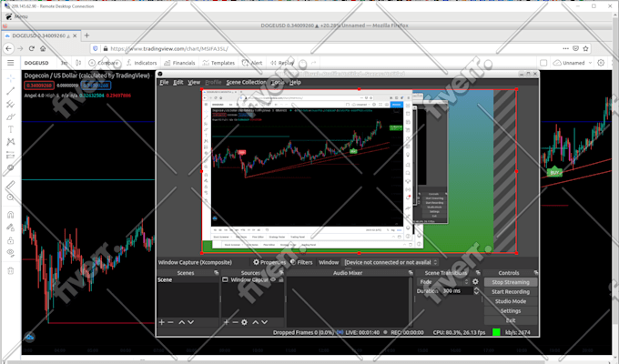The height and width of the screenshot is (364, 619).
Task: Open TradingView chart settings gear
Action: coord(601,63)
